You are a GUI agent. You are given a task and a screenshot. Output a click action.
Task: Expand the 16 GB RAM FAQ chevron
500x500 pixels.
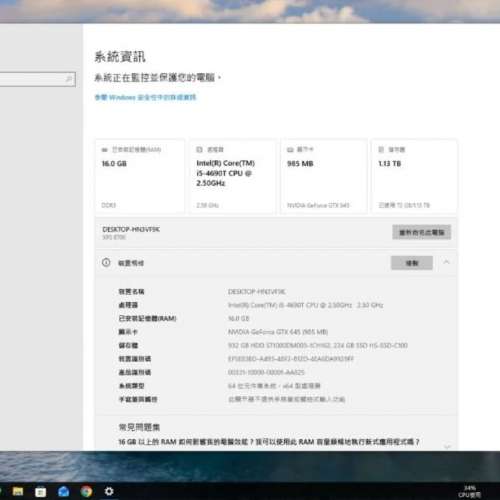click(x=447, y=446)
